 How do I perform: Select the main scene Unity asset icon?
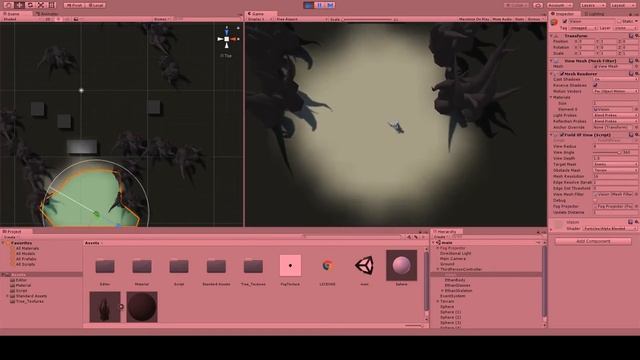tap(364, 266)
